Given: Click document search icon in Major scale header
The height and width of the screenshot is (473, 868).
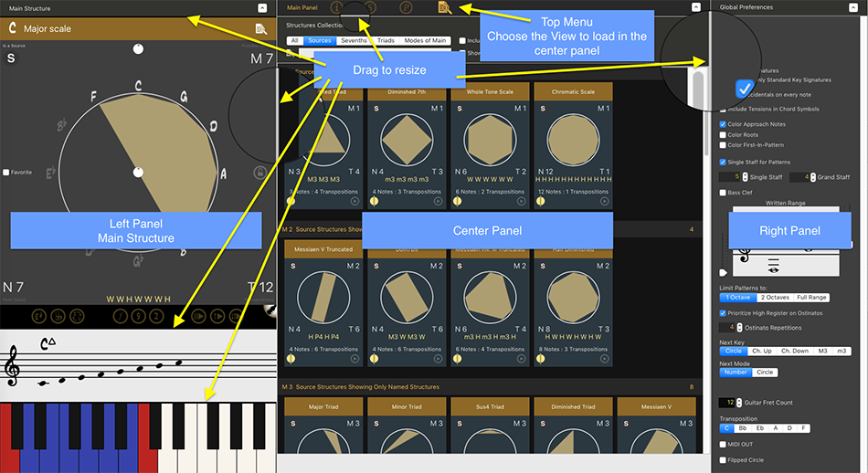Looking at the screenshot, I should click(x=260, y=28).
